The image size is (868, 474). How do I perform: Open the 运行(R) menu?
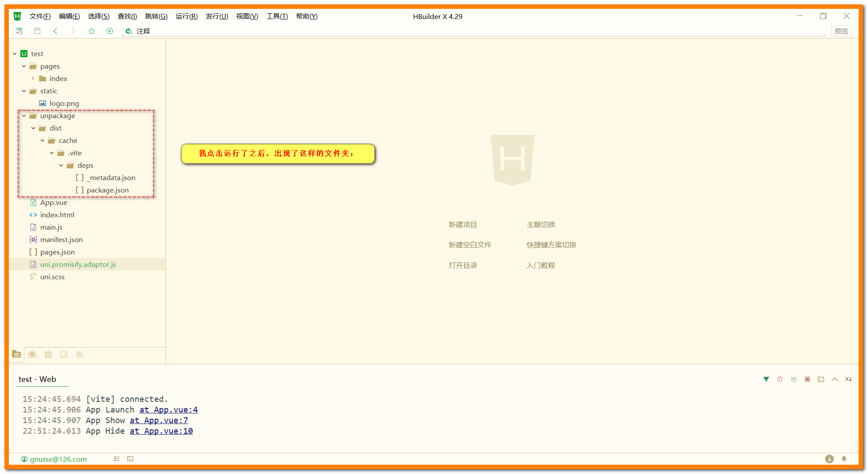click(186, 16)
